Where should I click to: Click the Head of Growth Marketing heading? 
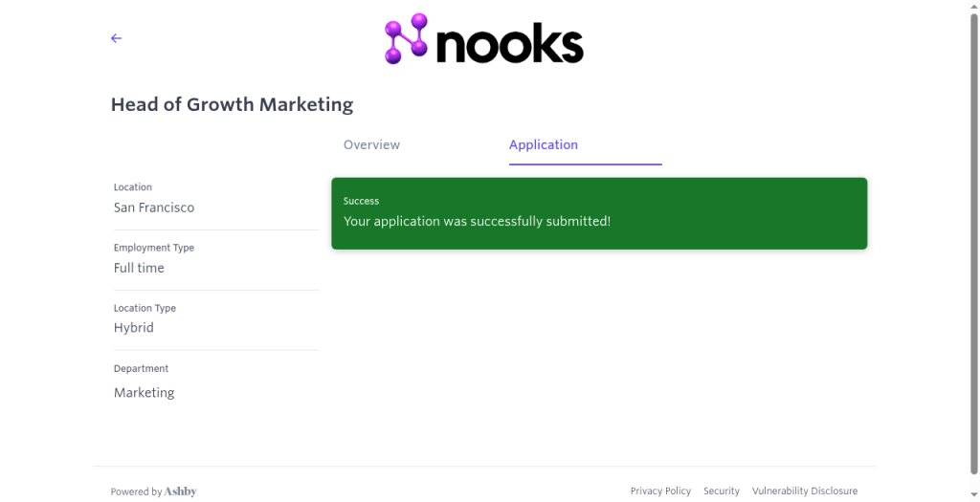pyautogui.click(x=232, y=104)
